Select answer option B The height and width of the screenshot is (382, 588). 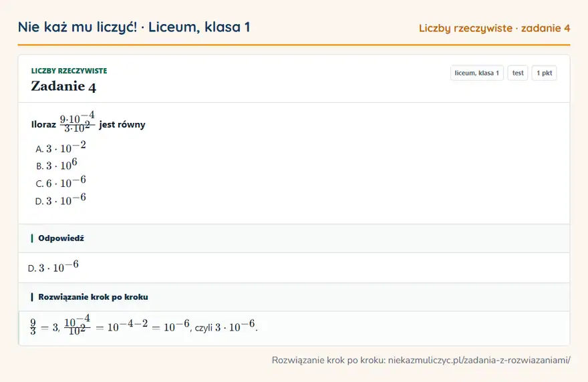57,165
